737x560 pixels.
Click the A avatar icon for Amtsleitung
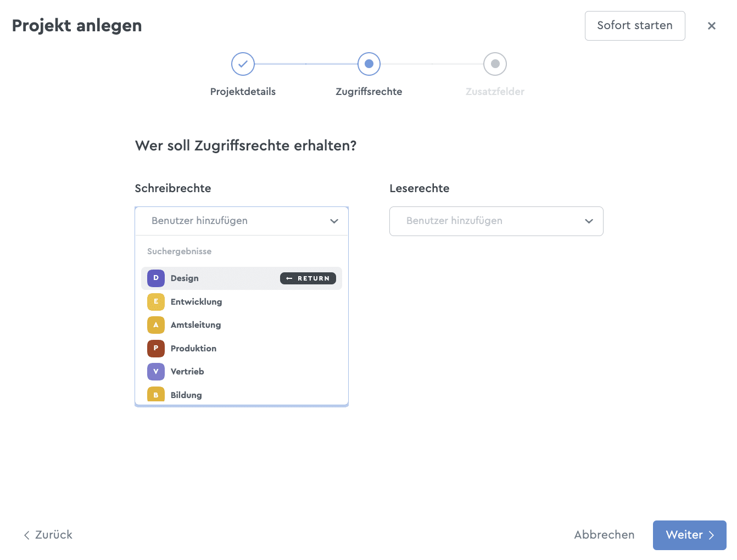click(x=156, y=325)
